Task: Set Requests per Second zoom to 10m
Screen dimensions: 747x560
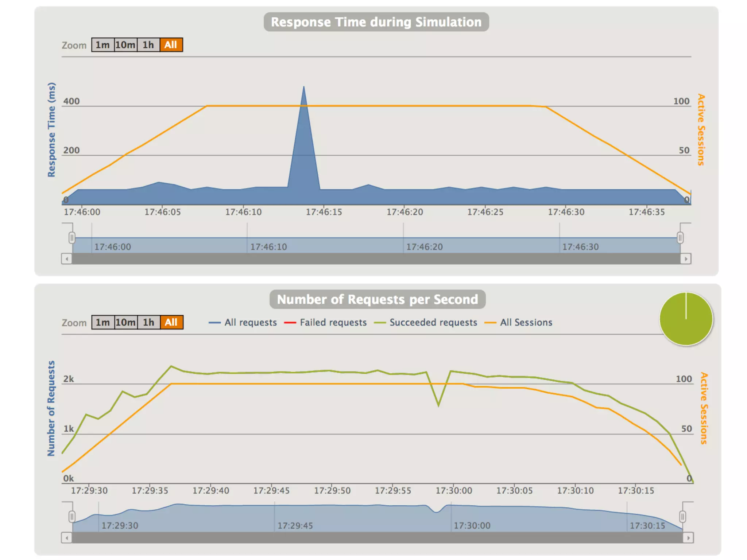Action: pos(126,322)
